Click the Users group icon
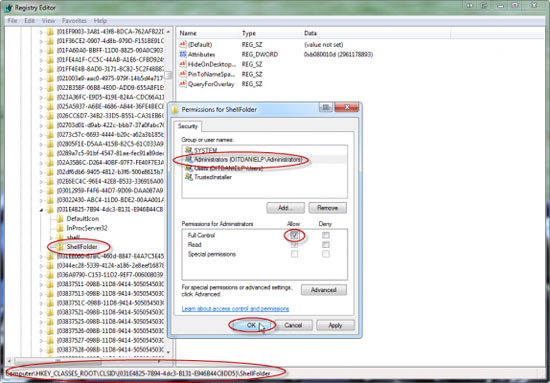The height and width of the screenshot is (383, 550). tap(189, 168)
